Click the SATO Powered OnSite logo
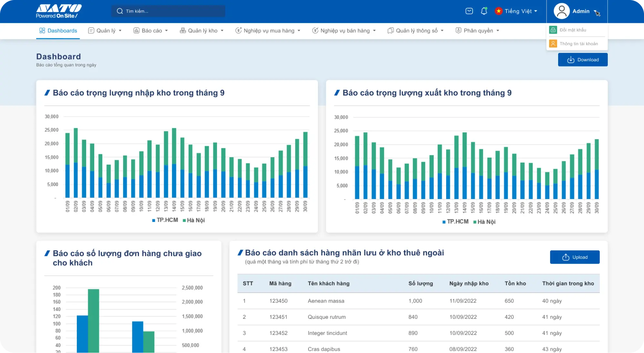Screen dimensions: 644x353 (59, 11)
